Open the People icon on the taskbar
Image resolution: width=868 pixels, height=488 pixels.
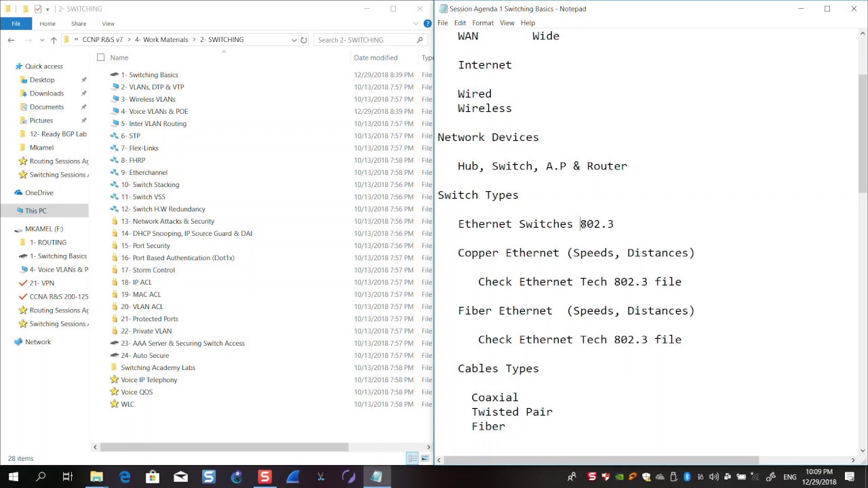572,477
